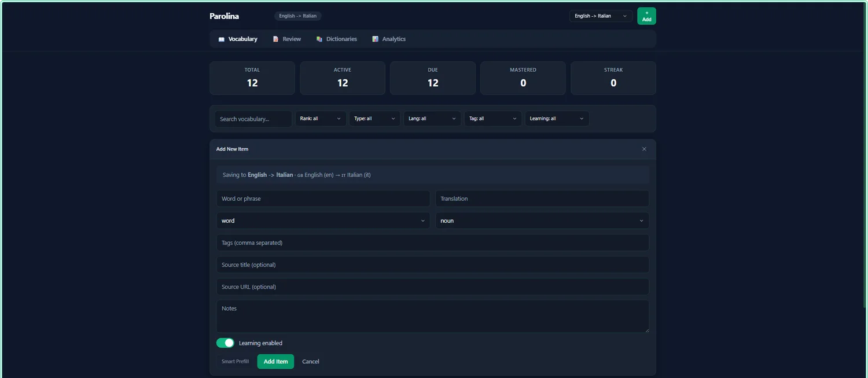Click the Review notepad icon
The image size is (868, 378).
pos(275,39)
